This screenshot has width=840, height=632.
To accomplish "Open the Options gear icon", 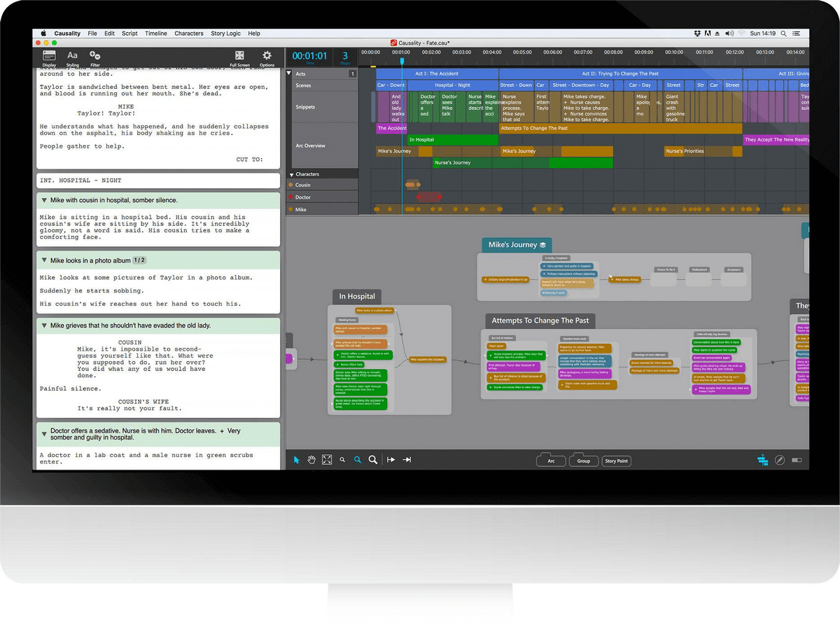I will pos(267,57).
